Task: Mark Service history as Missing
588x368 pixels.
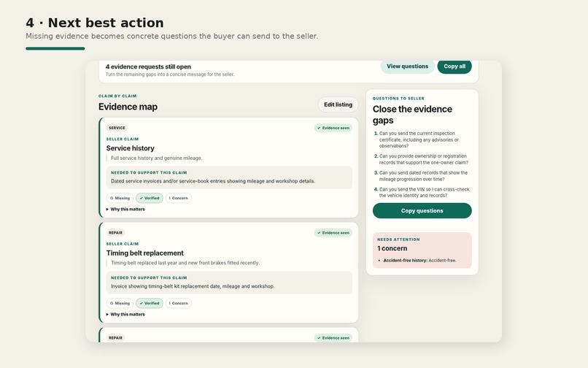Action: coord(120,198)
